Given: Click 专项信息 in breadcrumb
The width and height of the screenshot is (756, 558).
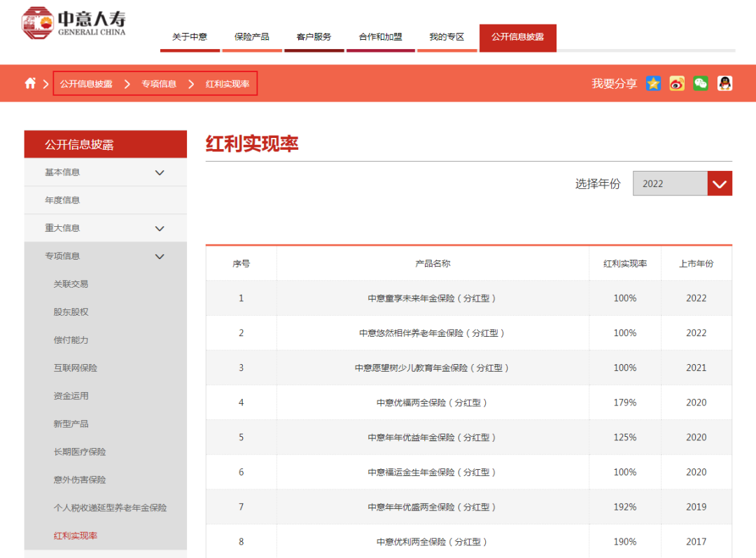Looking at the screenshot, I should coord(159,84).
